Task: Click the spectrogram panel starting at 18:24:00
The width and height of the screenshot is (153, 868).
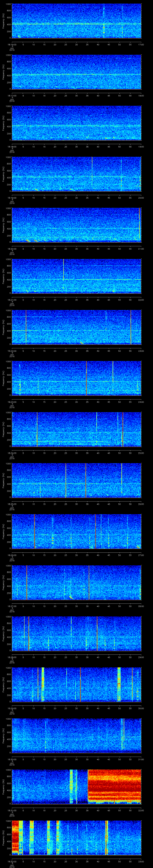Action: pyautogui.click(x=76, y=429)
